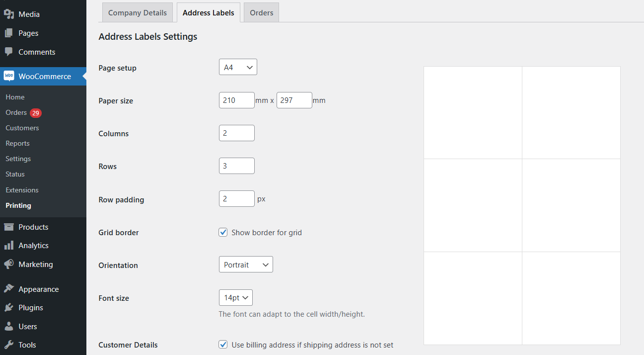Click the Marketing megaphone icon
644x355 pixels.
pyautogui.click(x=9, y=265)
